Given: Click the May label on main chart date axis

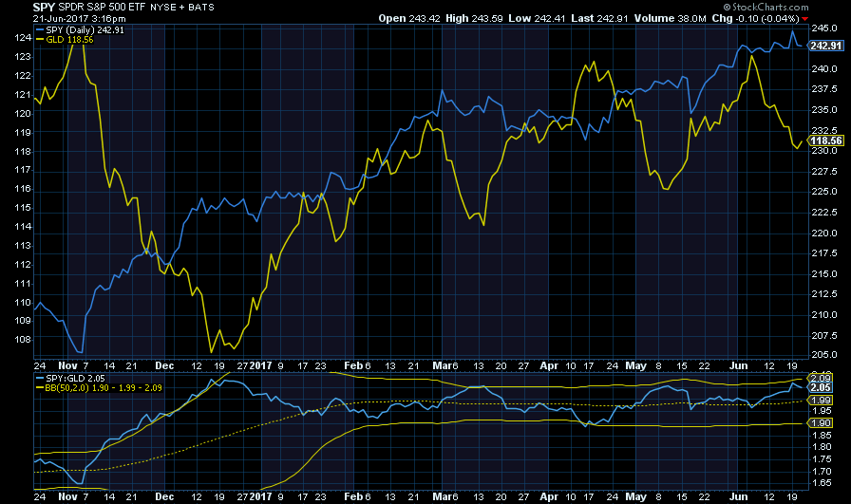Looking at the screenshot, I should click(x=636, y=365).
